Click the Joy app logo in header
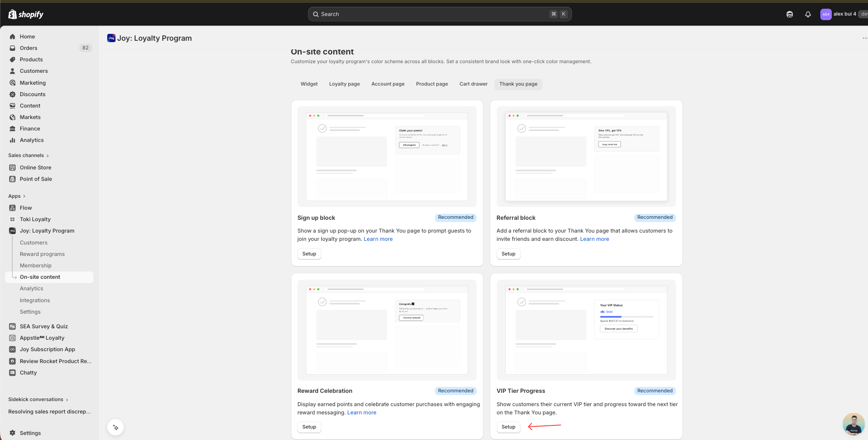 tap(111, 38)
